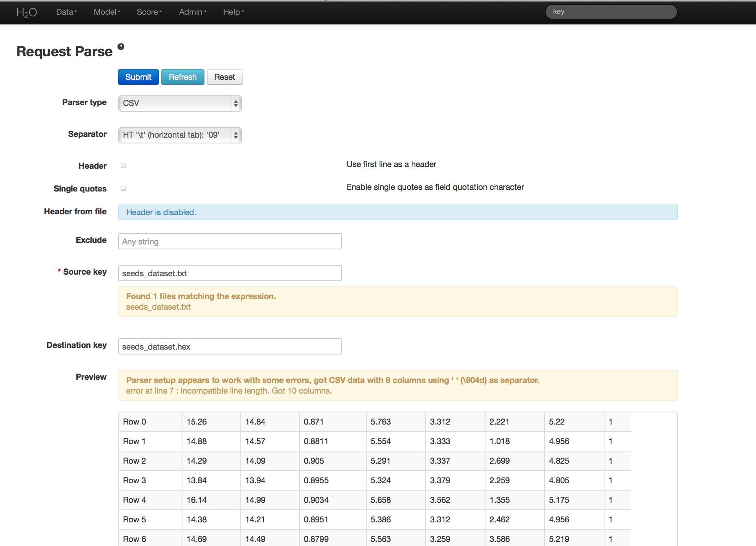Click the Source key input field
Viewport: 756px width, 546px height.
pos(230,273)
